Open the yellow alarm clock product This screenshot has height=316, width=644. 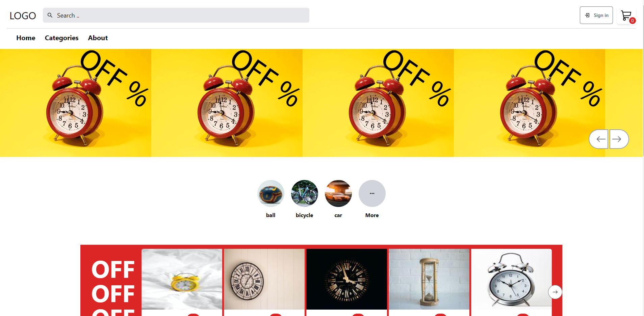point(182,279)
